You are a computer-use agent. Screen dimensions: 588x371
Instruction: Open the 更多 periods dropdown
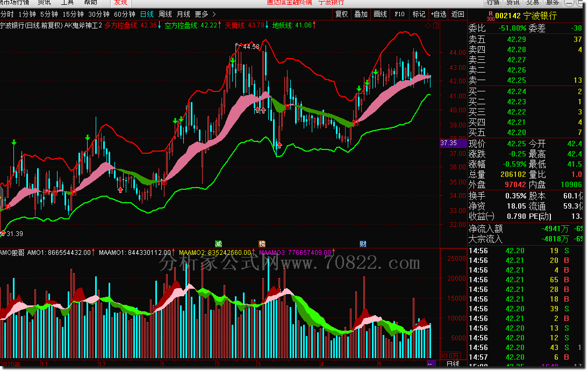202,15
